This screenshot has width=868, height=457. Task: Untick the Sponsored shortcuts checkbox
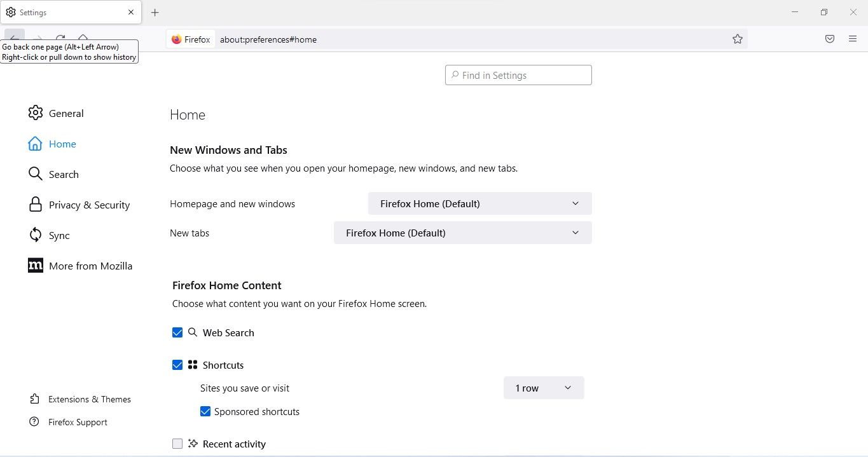click(x=205, y=411)
